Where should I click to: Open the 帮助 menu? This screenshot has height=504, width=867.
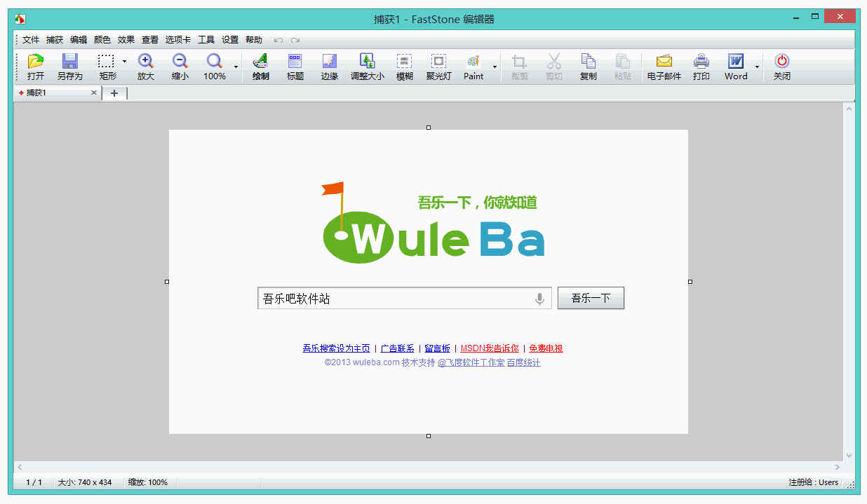click(254, 40)
